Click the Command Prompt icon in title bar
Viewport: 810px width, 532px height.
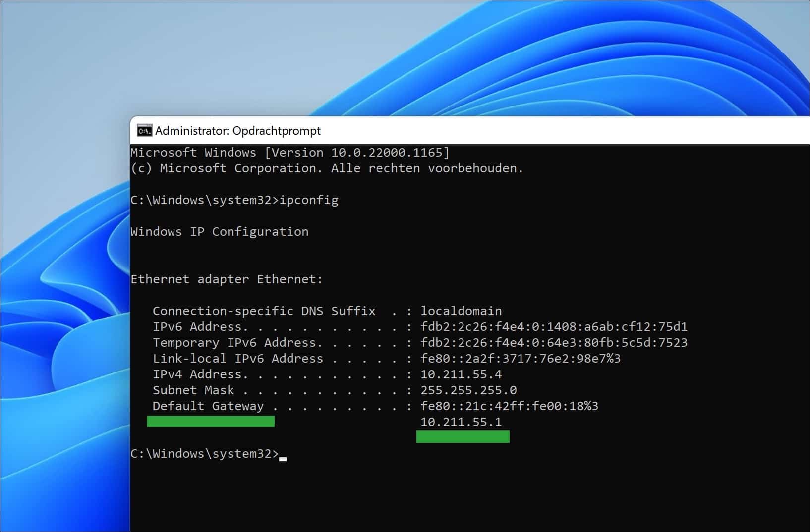coord(144,131)
